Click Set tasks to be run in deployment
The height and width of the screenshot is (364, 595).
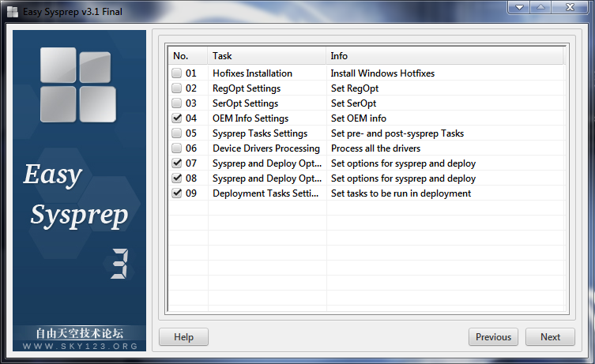click(401, 193)
